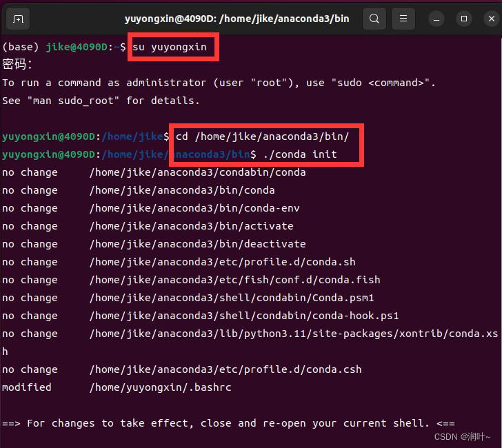Open the terminal search
The height and width of the screenshot is (448, 502).
(374, 19)
